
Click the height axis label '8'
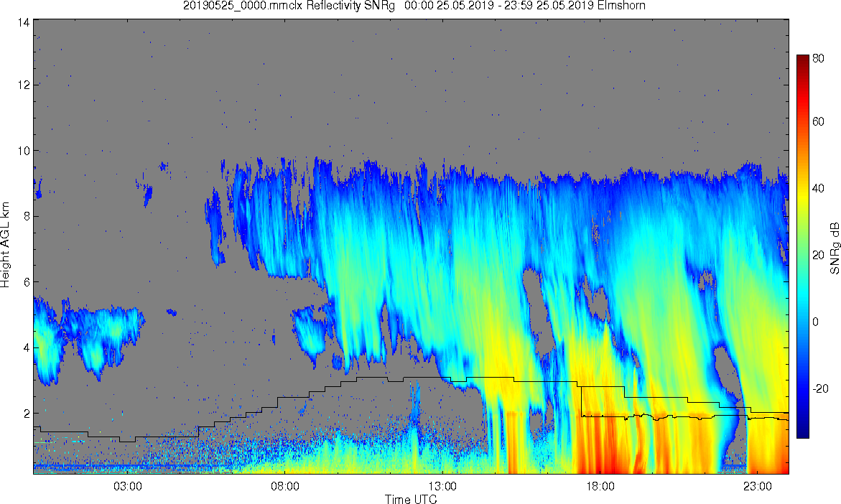coord(25,217)
